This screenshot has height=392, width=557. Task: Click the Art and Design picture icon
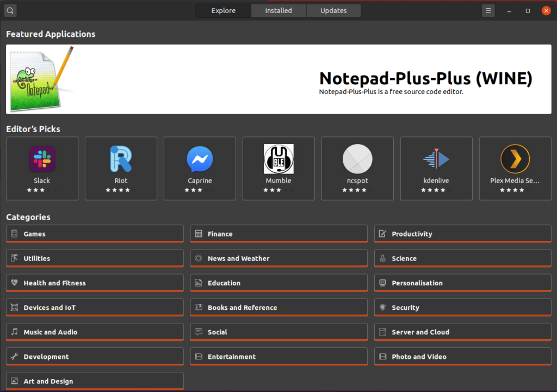14,381
